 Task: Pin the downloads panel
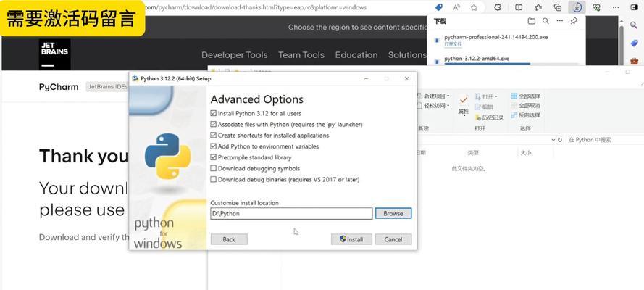tap(574, 21)
